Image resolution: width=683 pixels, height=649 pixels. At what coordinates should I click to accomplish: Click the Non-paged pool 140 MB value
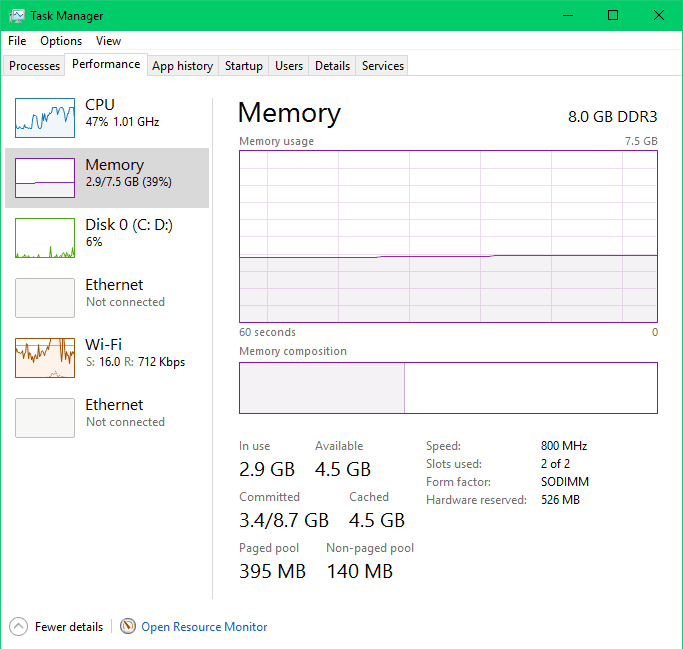pyautogui.click(x=360, y=571)
